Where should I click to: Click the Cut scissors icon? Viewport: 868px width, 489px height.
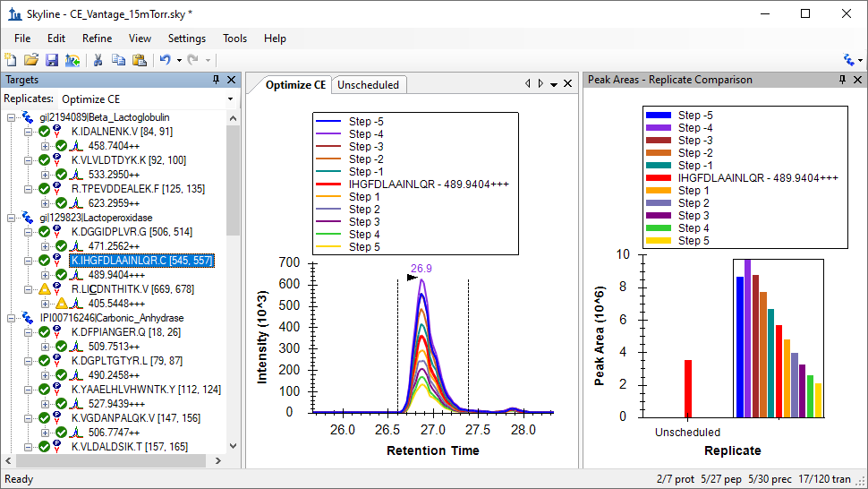[x=98, y=60]
